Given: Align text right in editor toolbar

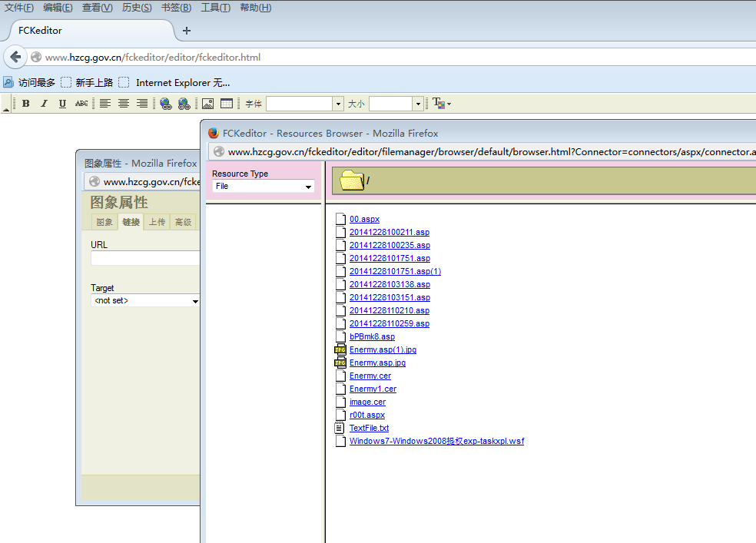Looking at the screenshot, I should pos(141,104).
